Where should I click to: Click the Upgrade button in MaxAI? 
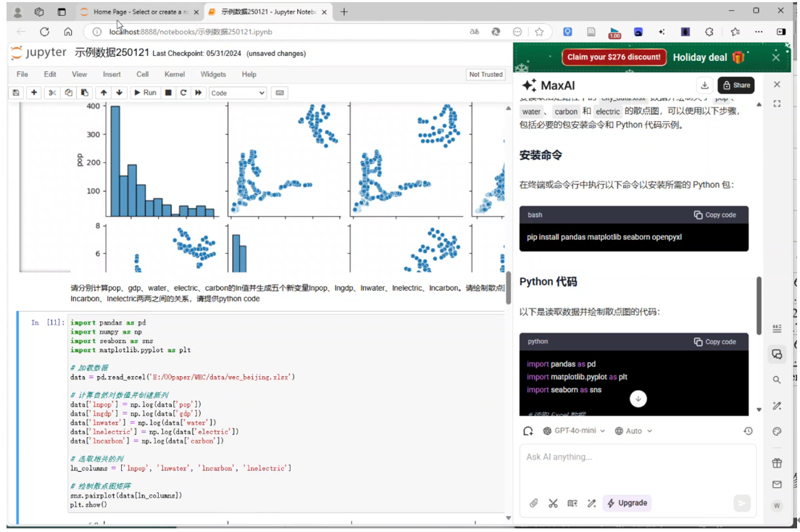point(627,504)
